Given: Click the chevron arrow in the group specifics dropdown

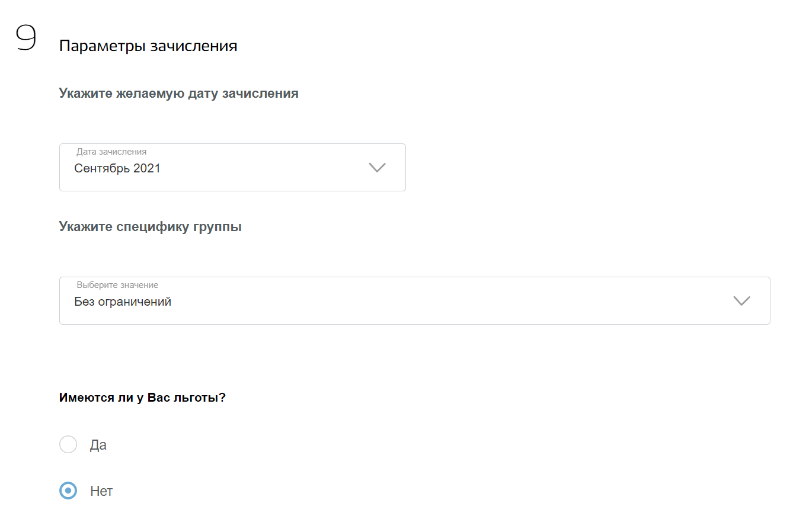Looking at the screenshot, I should pos(741,301).
